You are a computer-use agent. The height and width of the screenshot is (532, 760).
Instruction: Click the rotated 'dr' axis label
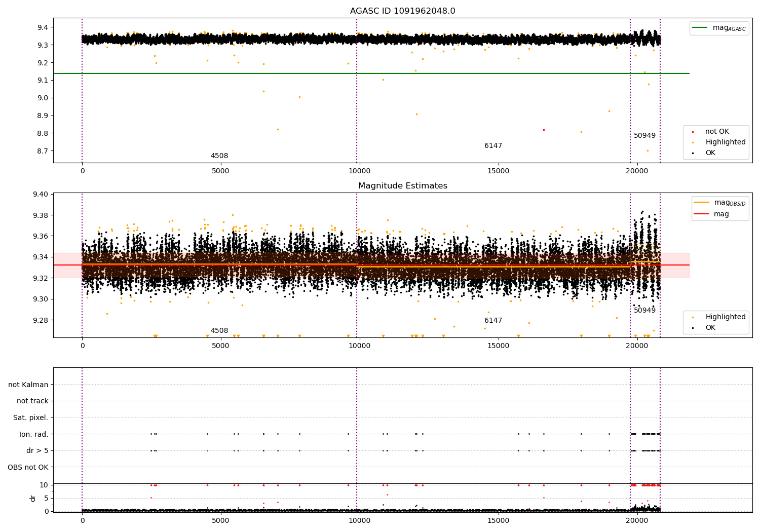click(33, 498)
